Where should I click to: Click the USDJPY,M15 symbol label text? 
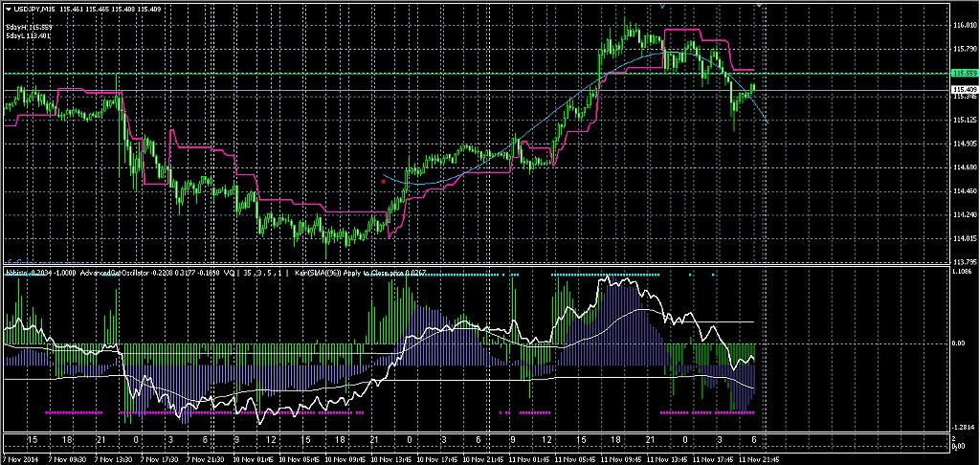click(33, 8)
